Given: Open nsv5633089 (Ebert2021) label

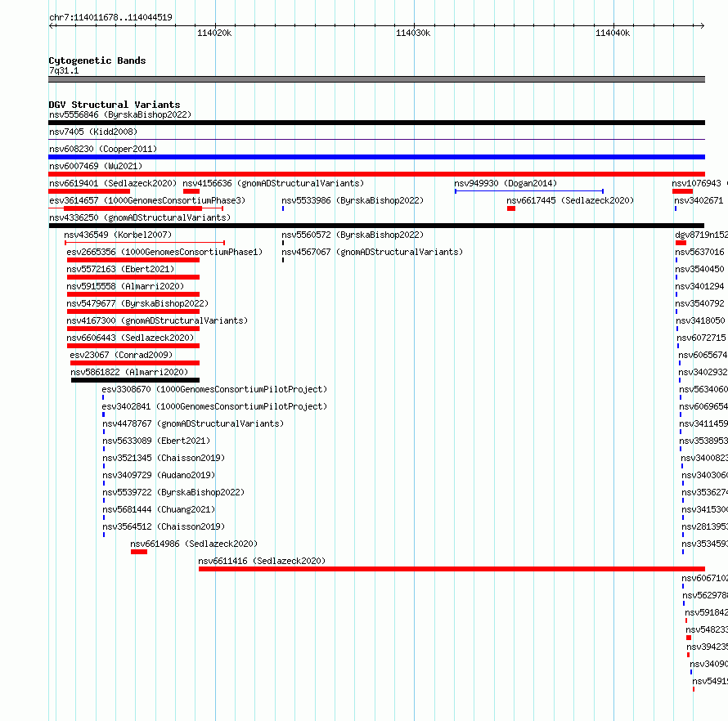Looking at the screenshot, I should 156,441.
